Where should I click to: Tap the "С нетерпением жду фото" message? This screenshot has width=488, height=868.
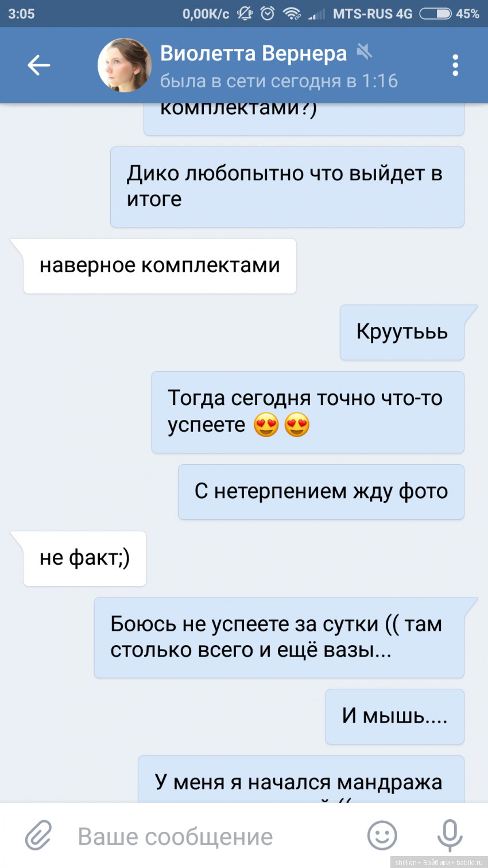click(x=321, y=492)
